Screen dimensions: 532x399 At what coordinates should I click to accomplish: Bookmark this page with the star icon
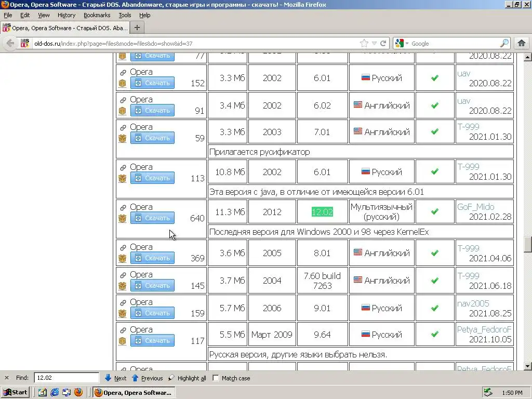point(364,44)
